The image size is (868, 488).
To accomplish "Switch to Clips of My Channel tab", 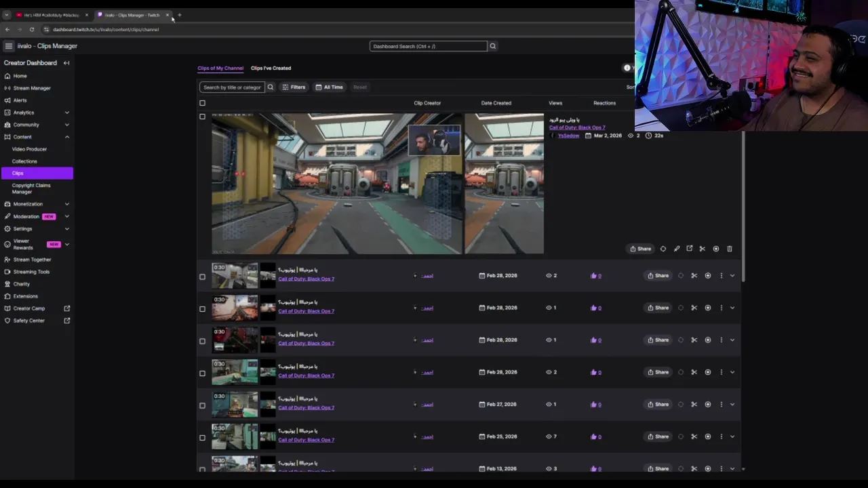I will pyautogui.click(x=220, y=68).
